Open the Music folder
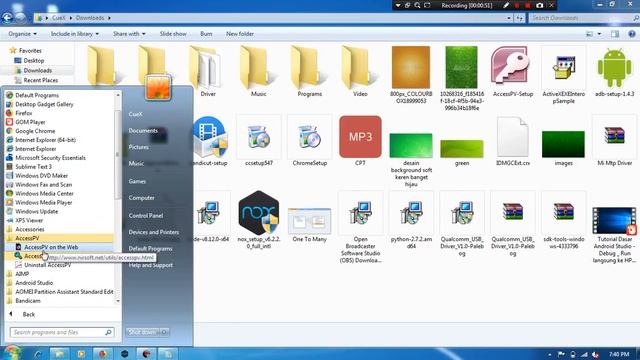Viewport: 640px width, 360px height. (258, 71)
